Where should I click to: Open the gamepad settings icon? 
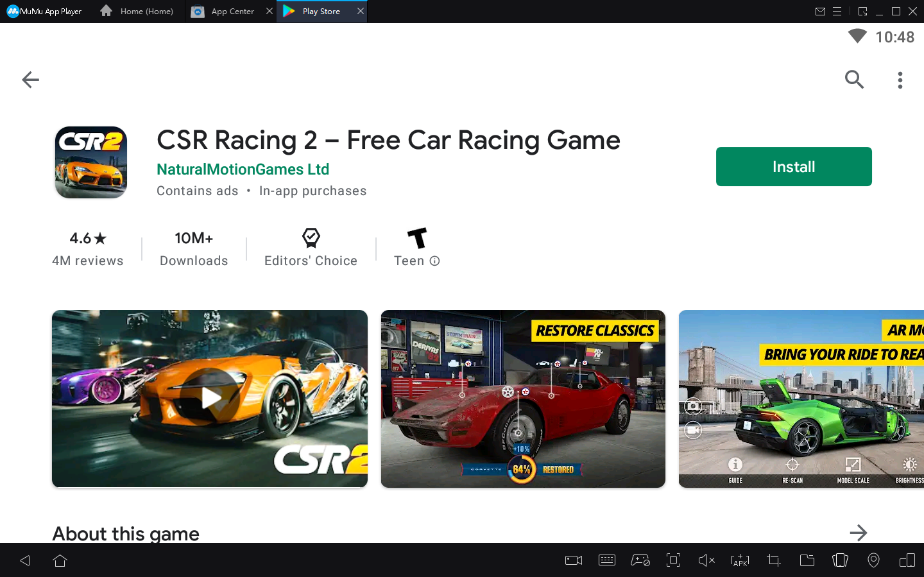pyautogui.click(x=640, y=560)
